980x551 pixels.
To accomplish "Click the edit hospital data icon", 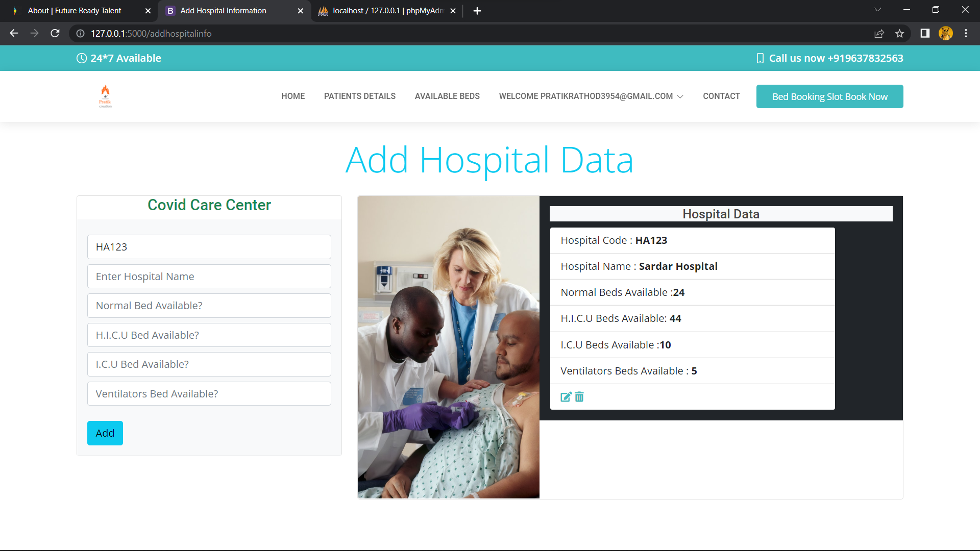I will pyautogui.click(x=566, y=397).
